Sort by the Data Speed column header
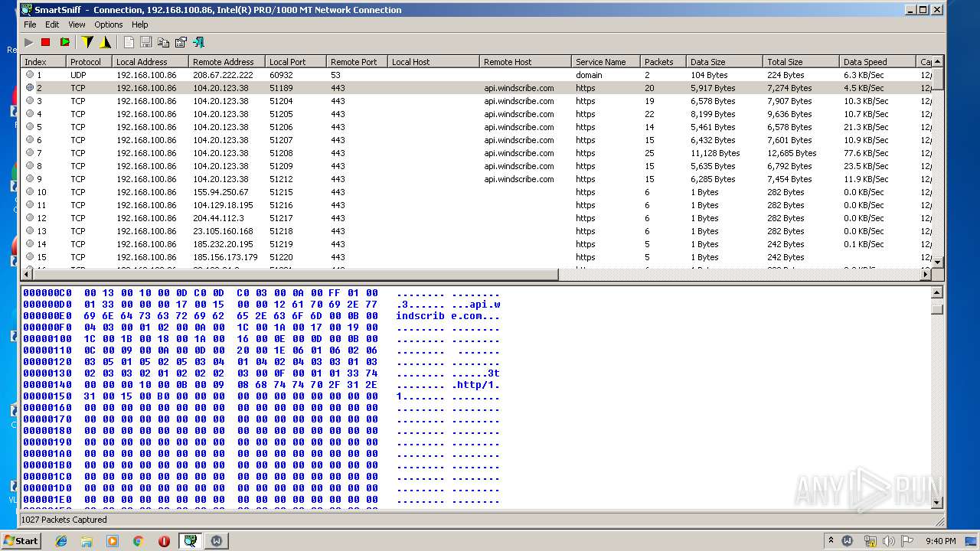The width and height of the screenshot is (980, 551). [x=877, y=62]
